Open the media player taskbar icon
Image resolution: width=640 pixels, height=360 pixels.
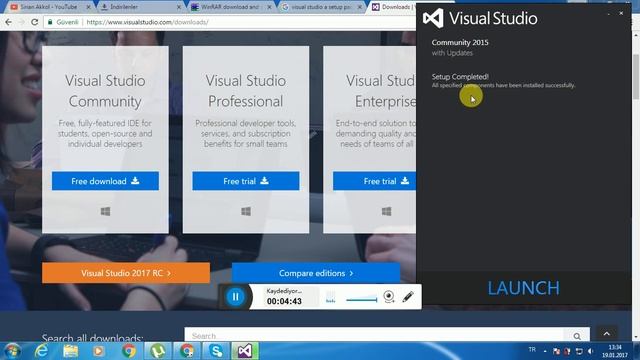pos(98,351)
